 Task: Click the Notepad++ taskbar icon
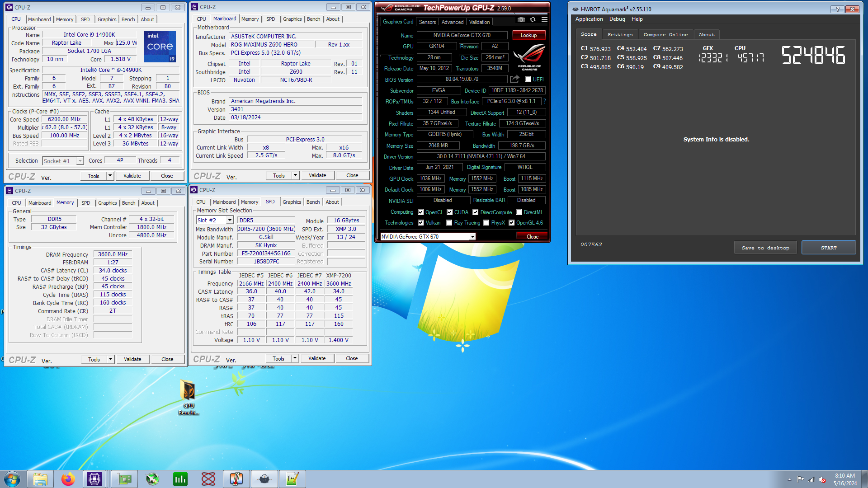tap(292, 479)
